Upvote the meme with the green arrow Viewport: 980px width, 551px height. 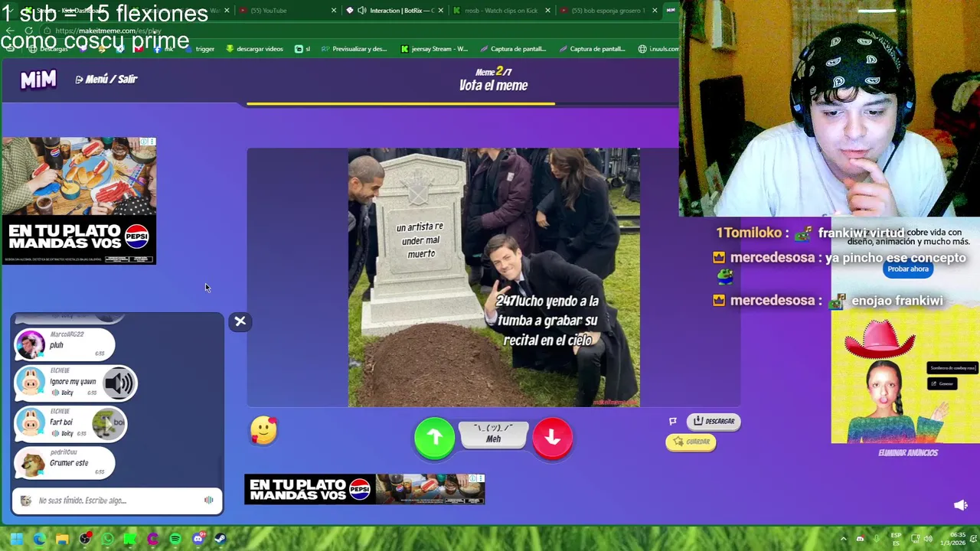point(434,437)
